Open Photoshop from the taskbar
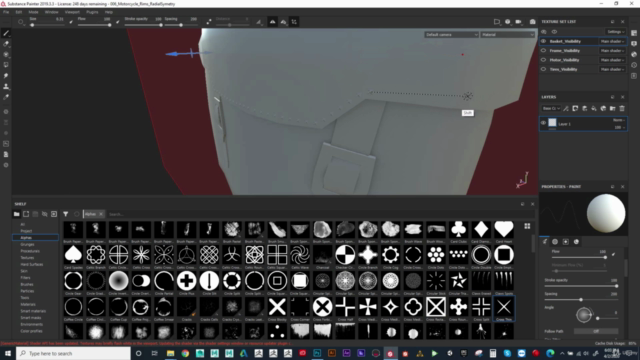 [x=317, y=353]
